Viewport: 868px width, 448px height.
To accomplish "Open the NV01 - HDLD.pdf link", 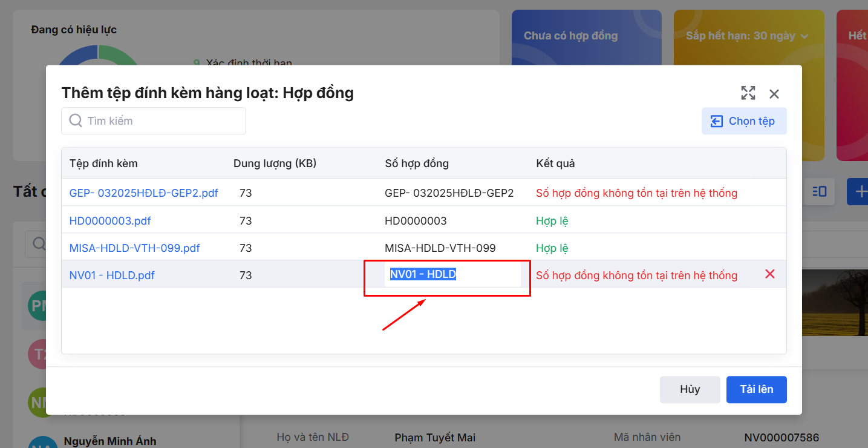I will pos(112,275).
